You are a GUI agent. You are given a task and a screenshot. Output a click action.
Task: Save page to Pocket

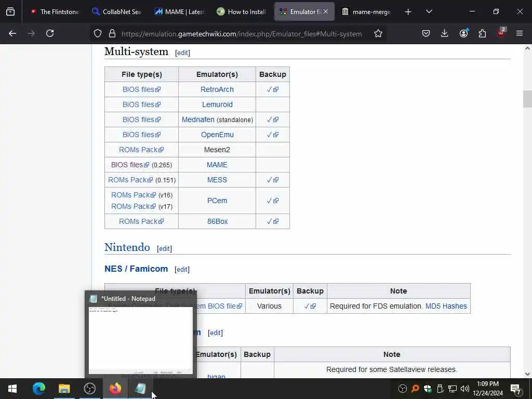(426, 33)
